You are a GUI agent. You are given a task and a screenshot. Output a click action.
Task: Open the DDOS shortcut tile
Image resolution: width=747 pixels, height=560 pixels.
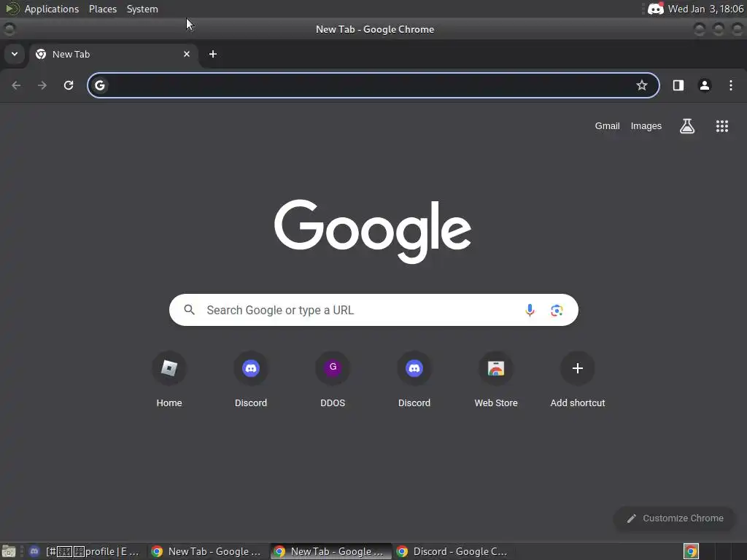pos(333,379)
